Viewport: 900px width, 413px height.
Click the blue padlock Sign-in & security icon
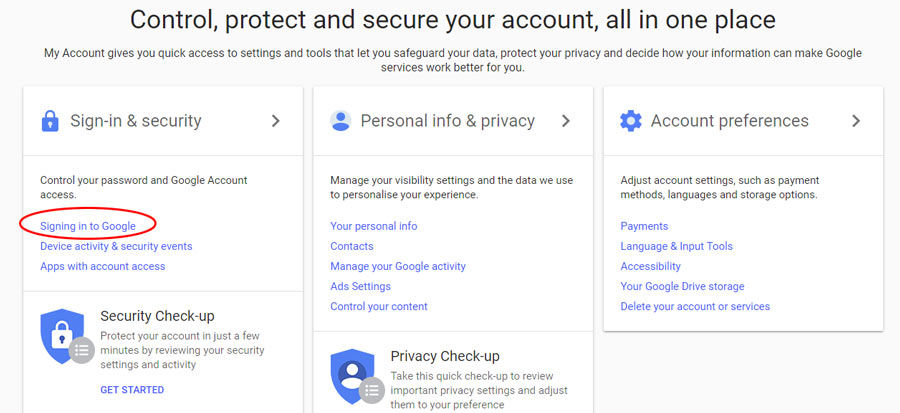click(50, 121)
